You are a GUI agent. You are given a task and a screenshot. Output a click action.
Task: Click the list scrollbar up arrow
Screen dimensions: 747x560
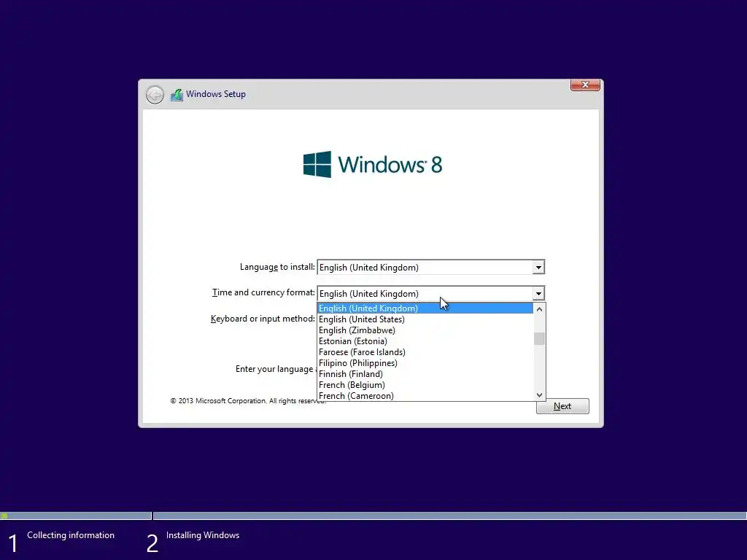(x=539, y=309)
